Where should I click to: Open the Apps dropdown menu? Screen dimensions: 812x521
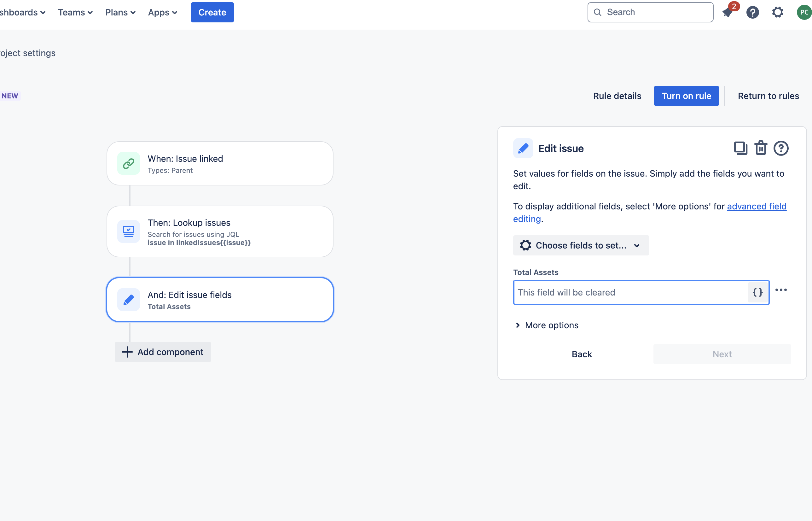coord(163,13)
